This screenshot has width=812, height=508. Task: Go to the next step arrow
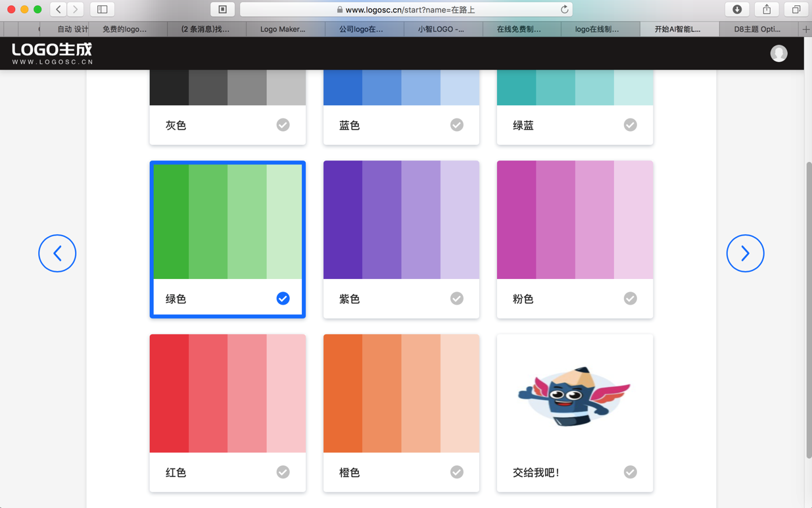pyautogui.click(x=745, y=253)
